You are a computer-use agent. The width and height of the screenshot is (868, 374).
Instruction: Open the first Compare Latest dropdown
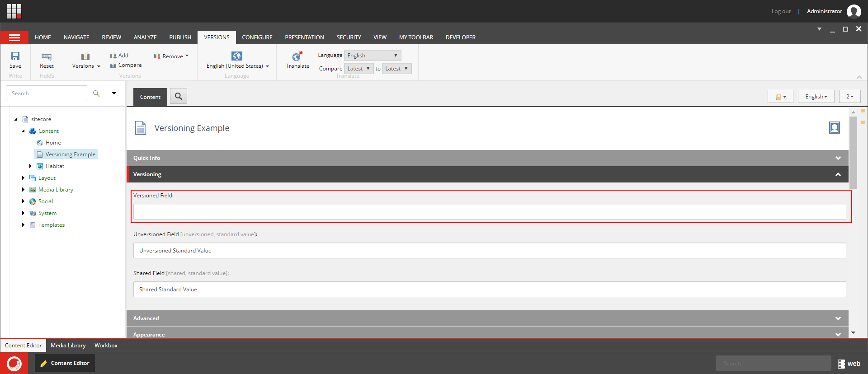[359, 69]
